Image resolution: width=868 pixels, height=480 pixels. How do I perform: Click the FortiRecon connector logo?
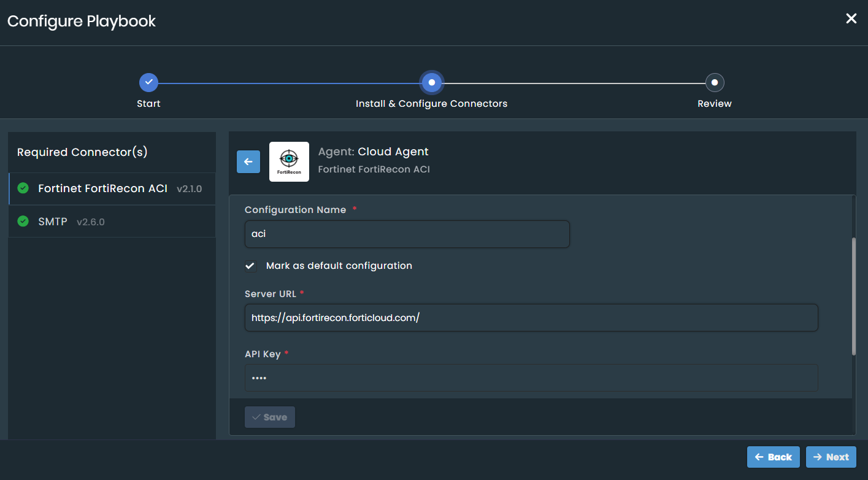tap(289, 162)
